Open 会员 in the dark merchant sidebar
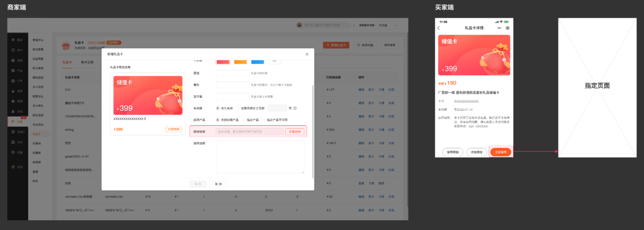Image resolution: width=644 pixels, height=230 pixels. click(x=17, y=91)
